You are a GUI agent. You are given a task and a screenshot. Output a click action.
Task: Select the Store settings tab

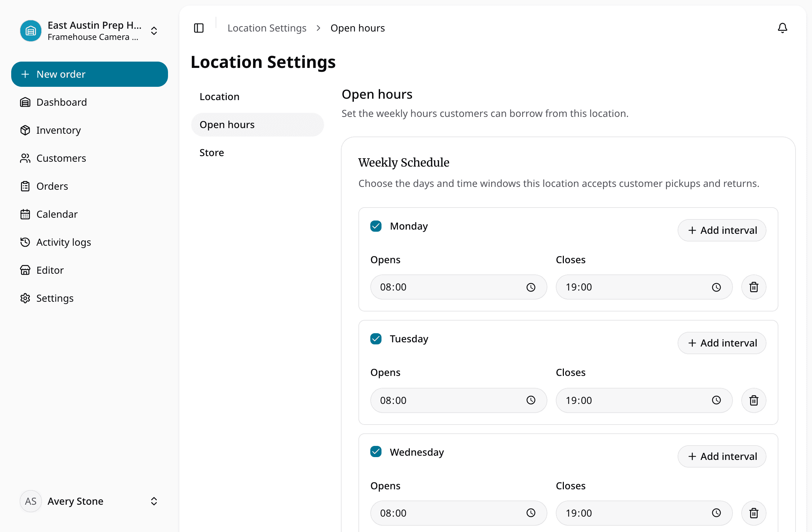coord(258,153)
